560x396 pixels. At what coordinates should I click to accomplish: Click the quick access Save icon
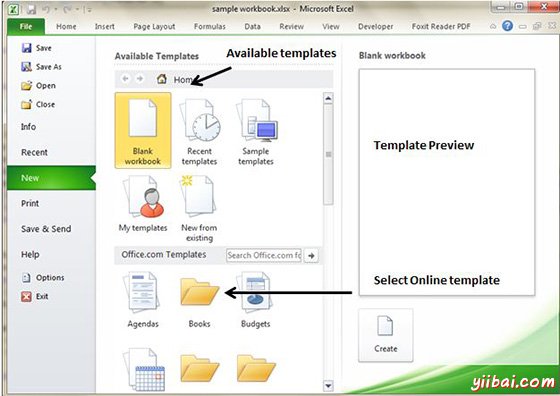(31, 9)
